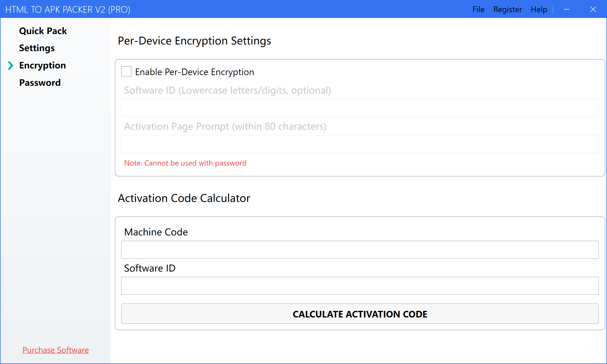Click the password warning note text
This screenshot has width=607, height=364.
coord(185,163)
